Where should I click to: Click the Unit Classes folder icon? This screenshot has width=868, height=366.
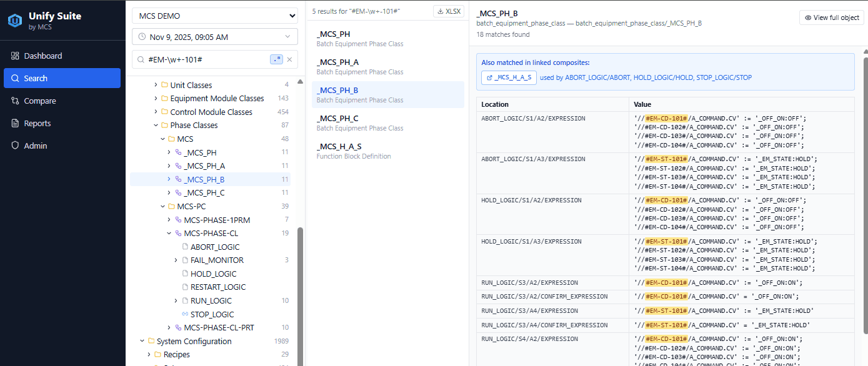coord(164,85)
